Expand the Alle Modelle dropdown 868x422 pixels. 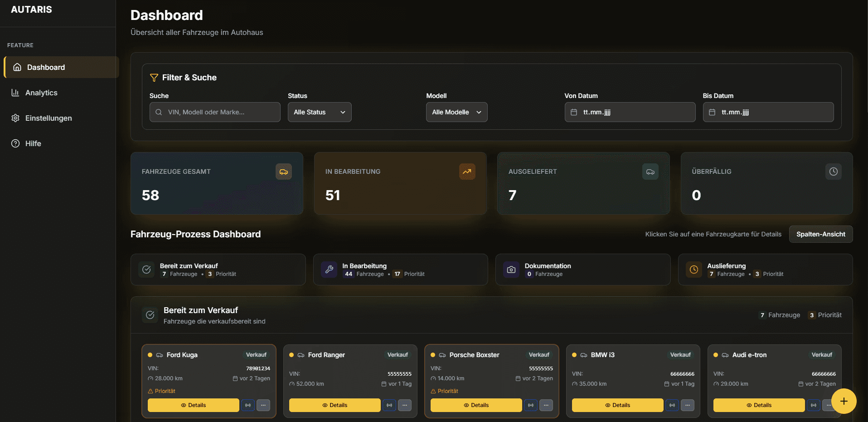point(456,112)
